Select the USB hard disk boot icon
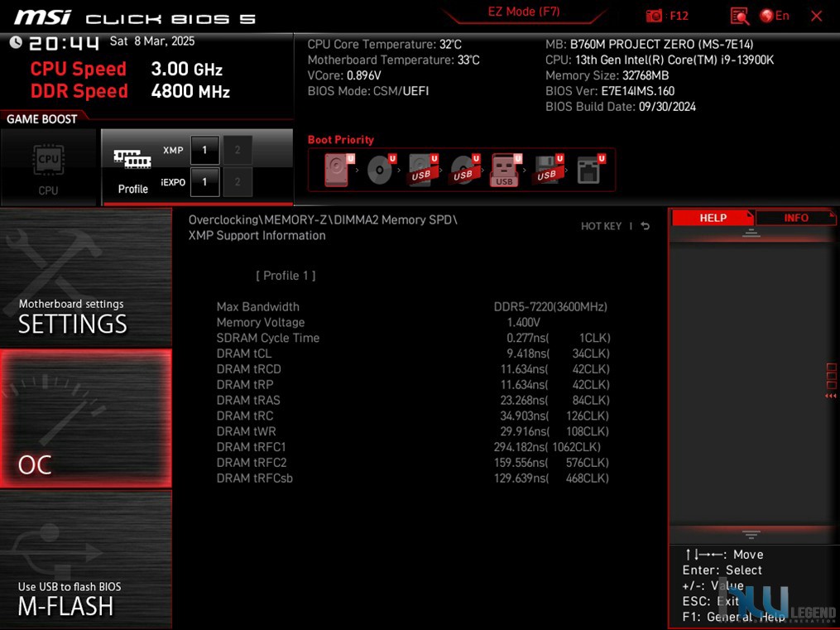840x630 pixels. (x=422, y=170)
